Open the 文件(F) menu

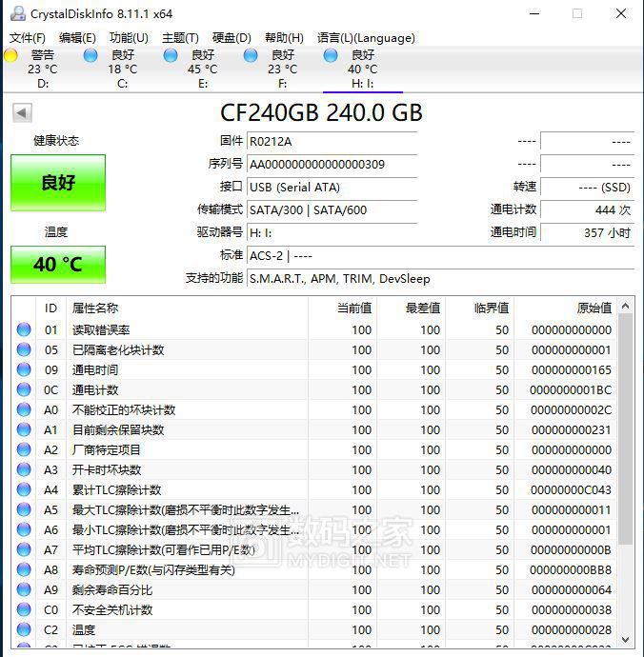[x=28, y=38]
